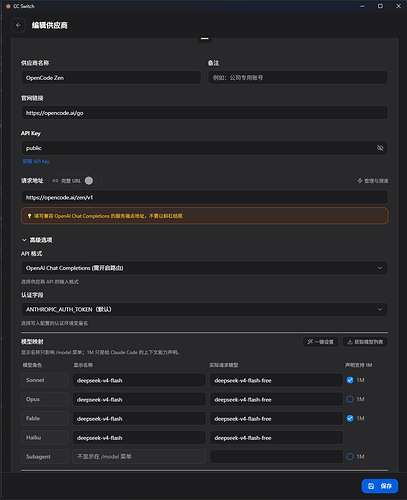
Task: Click the empty Subagent request model field
Action: [x=276, y=457]
